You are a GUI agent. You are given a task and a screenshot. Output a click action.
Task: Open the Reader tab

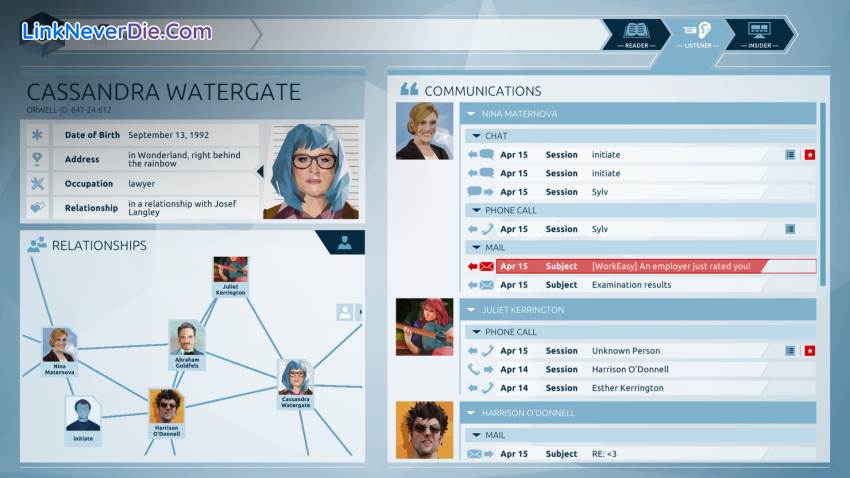(x=636, y=35)
